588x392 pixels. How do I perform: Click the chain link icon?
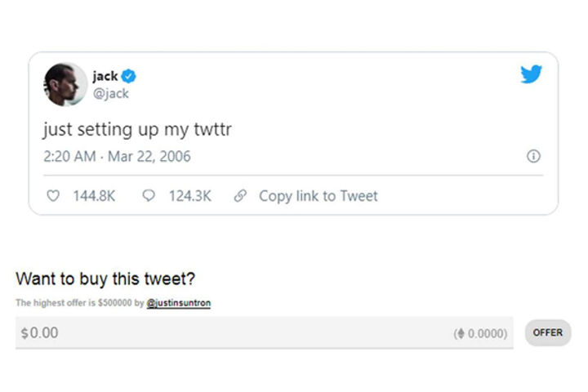(240, 196)
